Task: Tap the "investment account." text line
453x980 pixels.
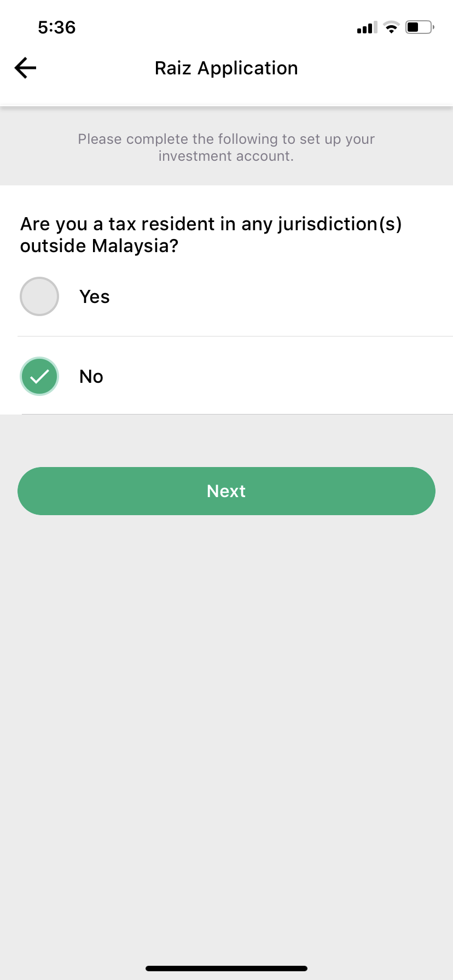Action: click(x=226, y=156)
